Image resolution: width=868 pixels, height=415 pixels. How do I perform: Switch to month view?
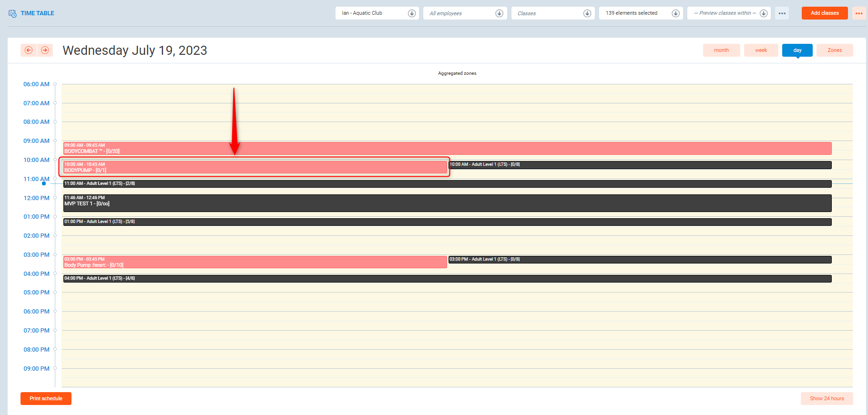721,51
